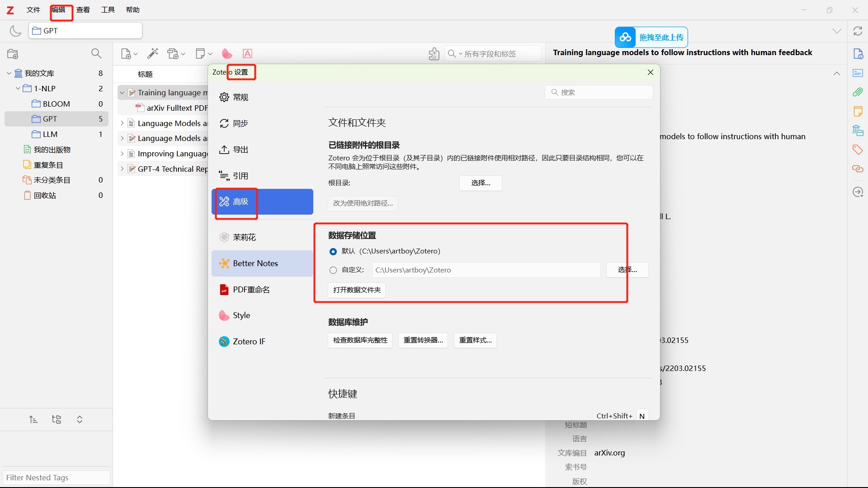868x488 pixels.
Task: Switch to Sync settings tab
Action: tap(262, 123)
